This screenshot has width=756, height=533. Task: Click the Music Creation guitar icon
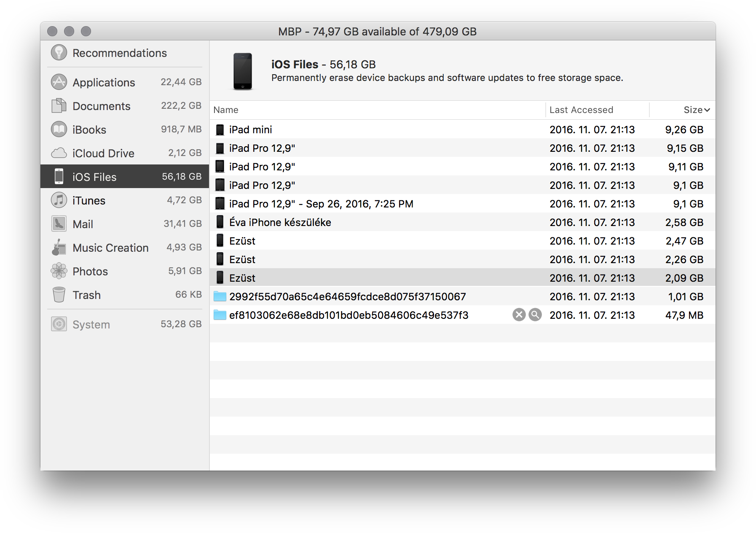[59, 247]
